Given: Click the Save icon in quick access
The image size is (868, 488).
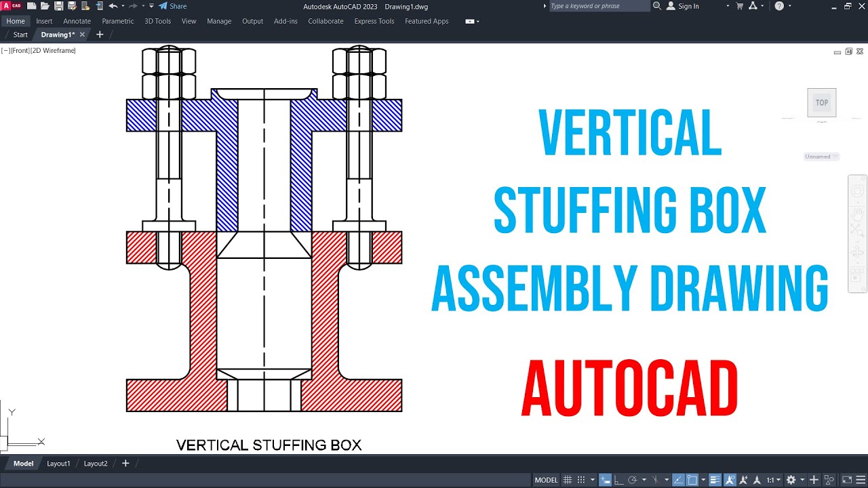Looking at the screenshot, I should click(59, 5).
